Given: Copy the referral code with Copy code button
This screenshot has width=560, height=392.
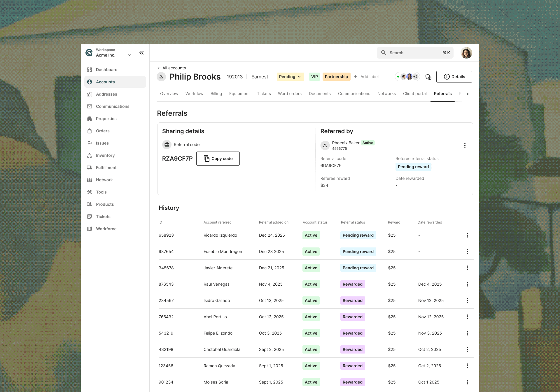Looking at the screenshot, I should (218, 159).
